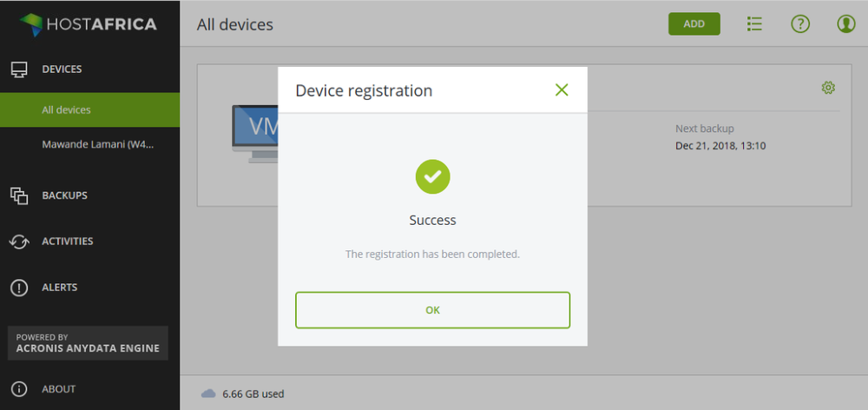Click the HostAfrica logo
868x410 pixels.
click(88, 23)
